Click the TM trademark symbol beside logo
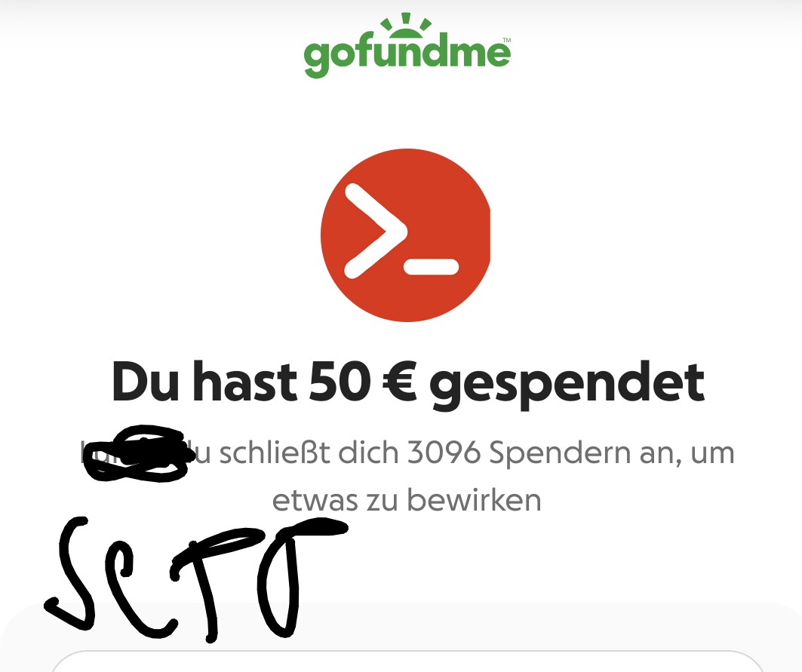The image size is (802, 672). point(507,39)
